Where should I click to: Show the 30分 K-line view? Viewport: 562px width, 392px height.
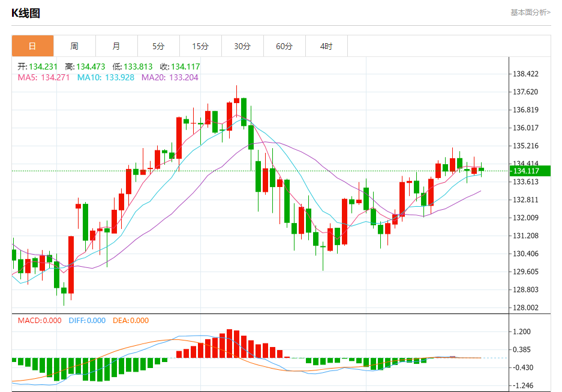242,46
